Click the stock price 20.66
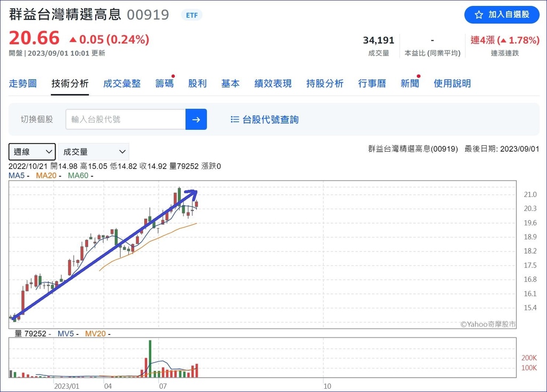 point(34,38)
